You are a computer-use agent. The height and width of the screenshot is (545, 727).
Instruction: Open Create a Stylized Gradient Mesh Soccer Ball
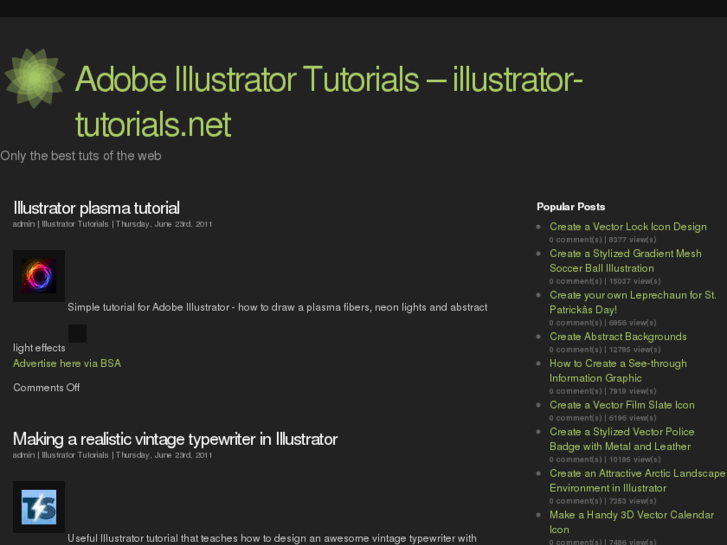coord(625,261)
